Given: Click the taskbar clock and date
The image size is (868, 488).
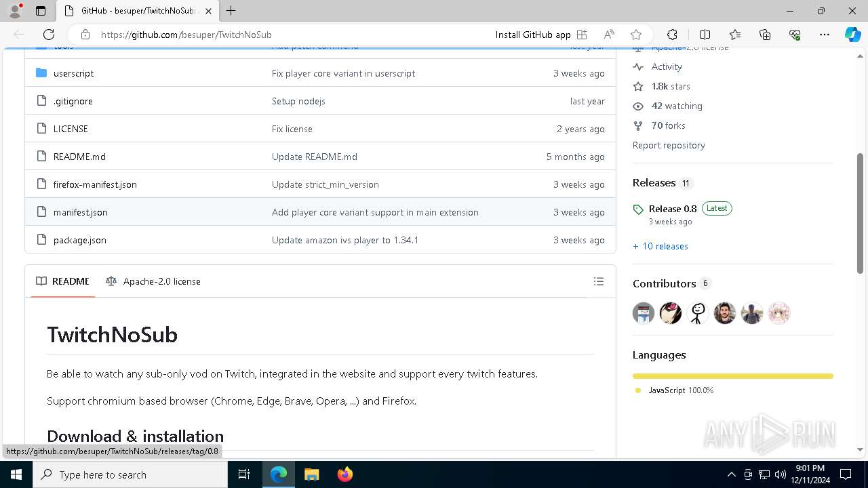Looking at the screenshot, I should click(x=810, y=474).
